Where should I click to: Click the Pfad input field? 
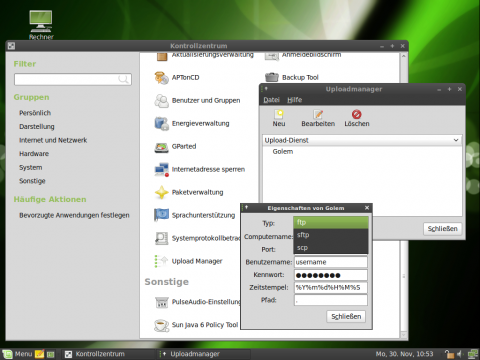pyautogui.click(x=331, y=300)
